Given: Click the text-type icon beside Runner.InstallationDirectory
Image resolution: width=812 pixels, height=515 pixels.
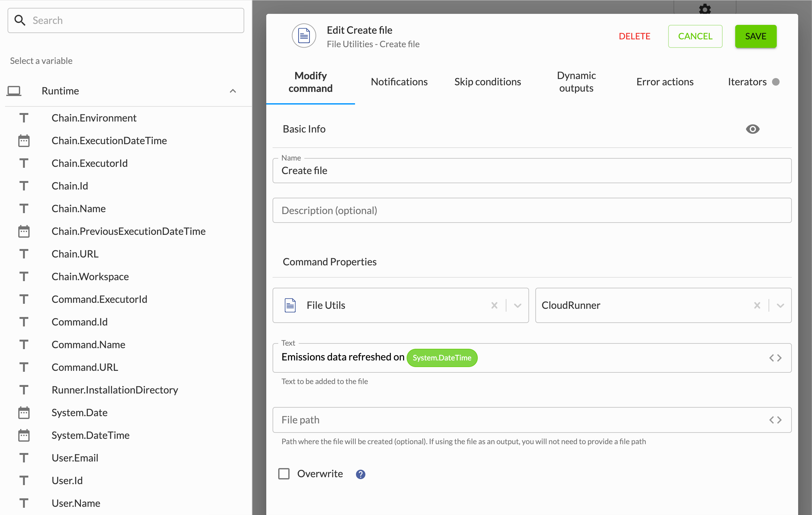Looking at the screenshot, I should 24,390.
